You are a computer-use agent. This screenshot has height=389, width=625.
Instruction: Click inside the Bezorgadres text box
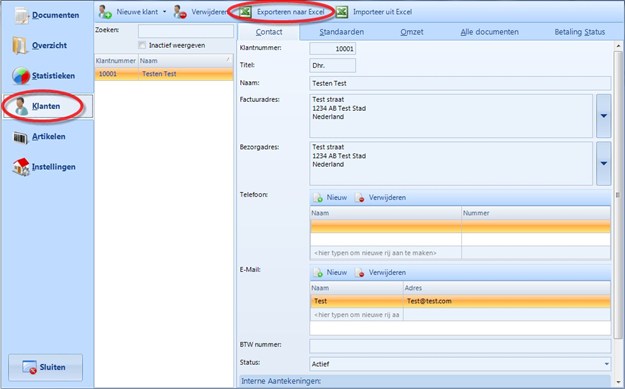(x=451, y=163)
